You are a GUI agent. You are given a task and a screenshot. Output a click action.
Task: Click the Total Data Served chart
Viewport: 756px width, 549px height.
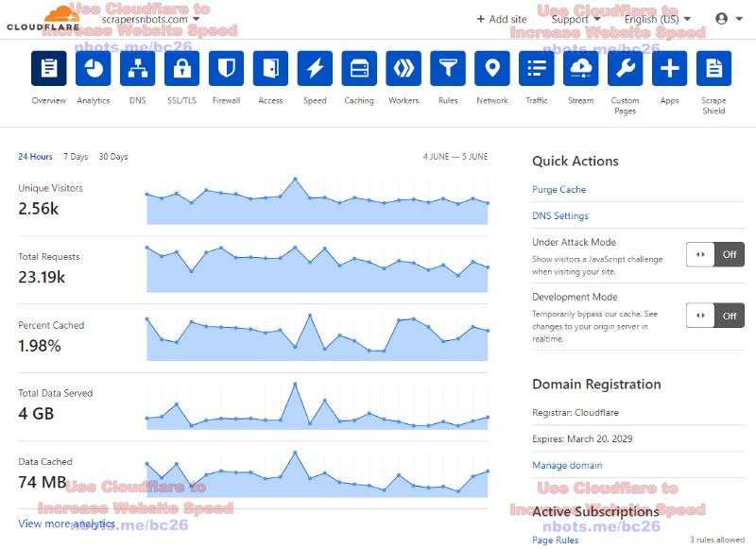(318, 406)
